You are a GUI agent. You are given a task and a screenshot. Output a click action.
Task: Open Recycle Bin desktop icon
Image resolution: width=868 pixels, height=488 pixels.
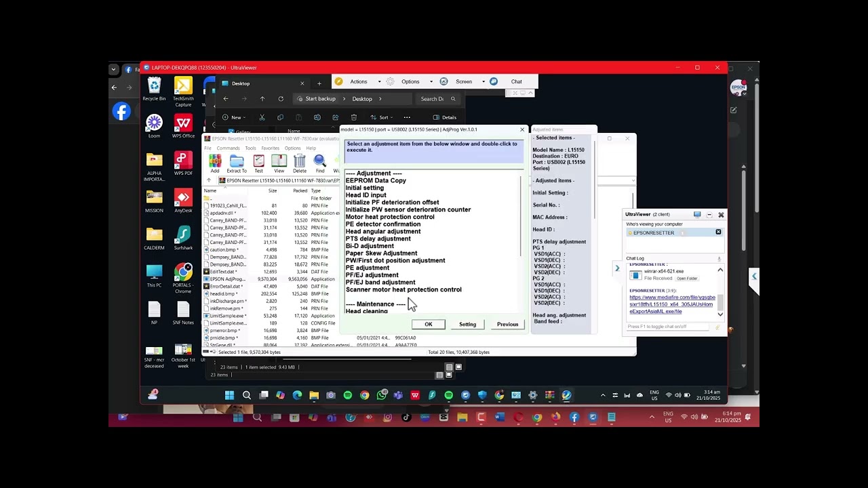point(155,89)
